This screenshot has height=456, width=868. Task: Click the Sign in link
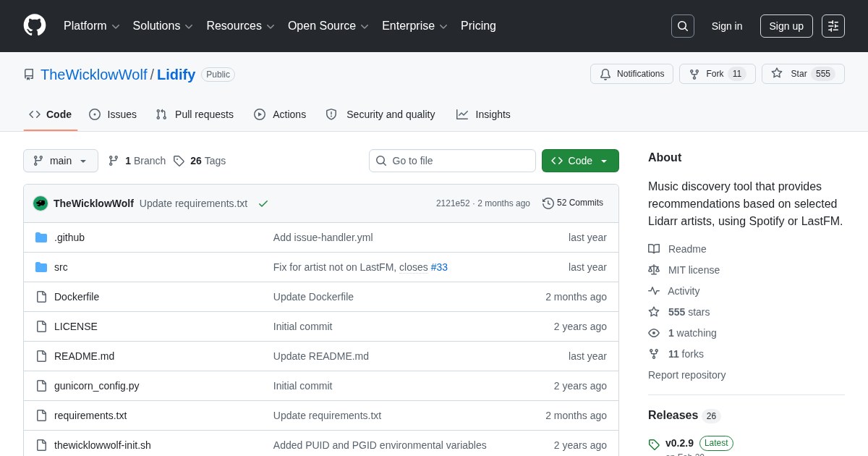(x=727, y=26)
